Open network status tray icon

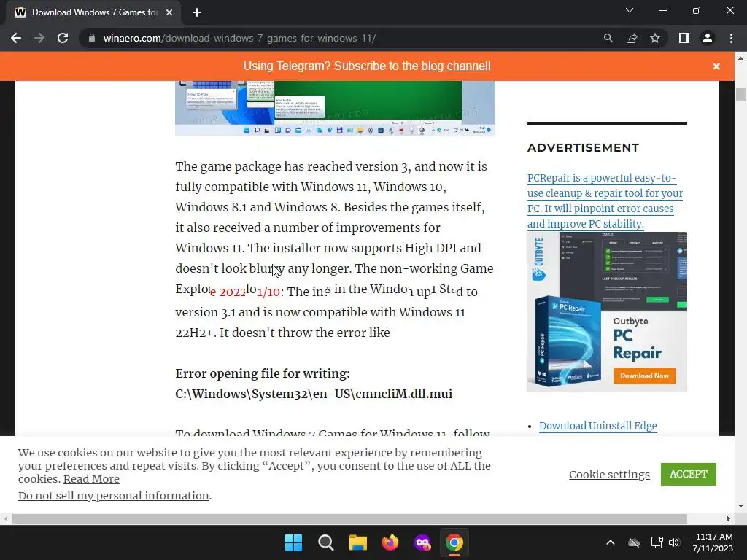[657, 542]
